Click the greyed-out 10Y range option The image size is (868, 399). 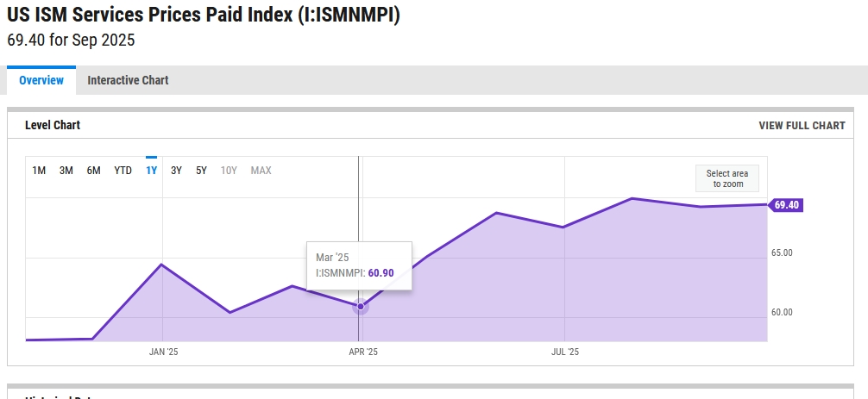pos(229,171)
